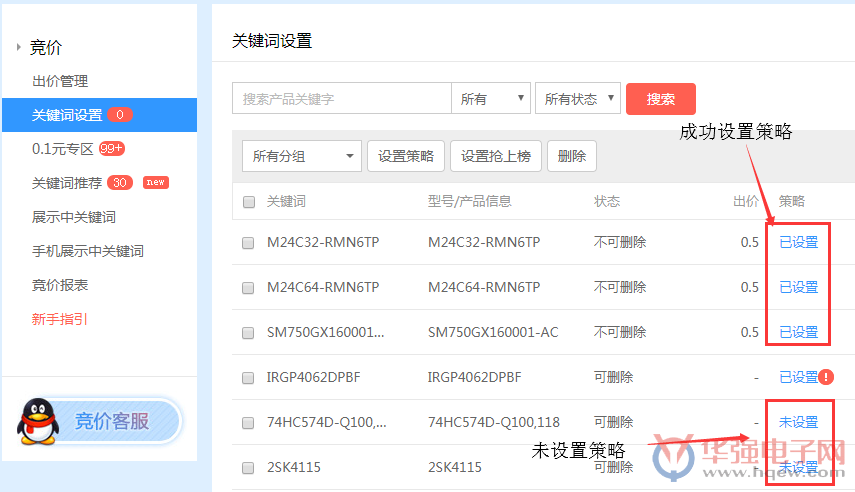
Task: Click keyword cell M24C64-RMN6TP
Action: tap(323, 287)
